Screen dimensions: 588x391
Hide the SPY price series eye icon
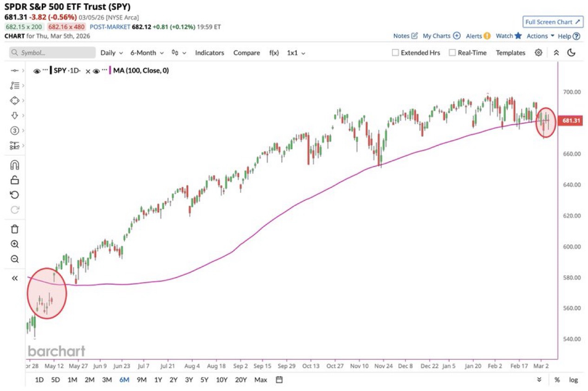click(x=37, y=71)
